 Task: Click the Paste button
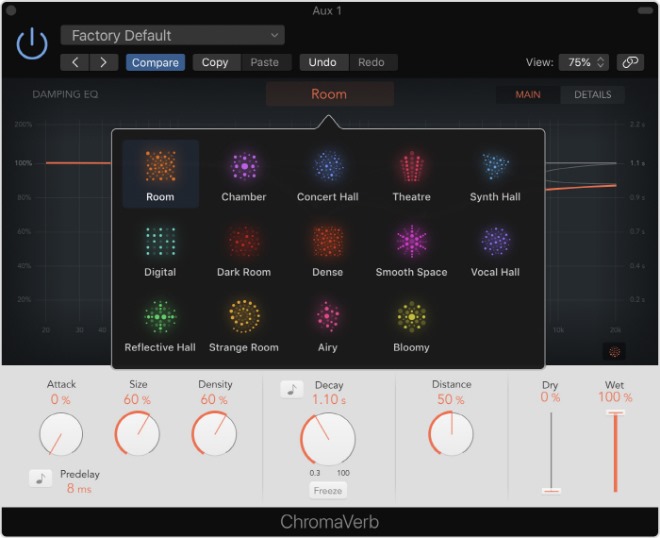coord(265,62)
